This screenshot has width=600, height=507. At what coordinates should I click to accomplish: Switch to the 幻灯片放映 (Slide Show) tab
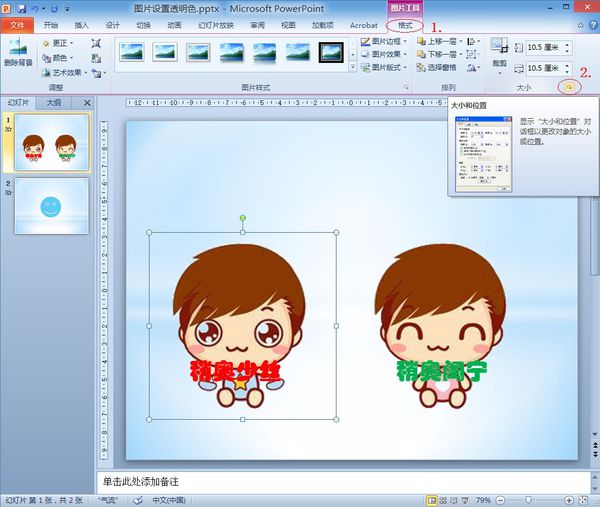pyautogui.click(x=216, y=25)
